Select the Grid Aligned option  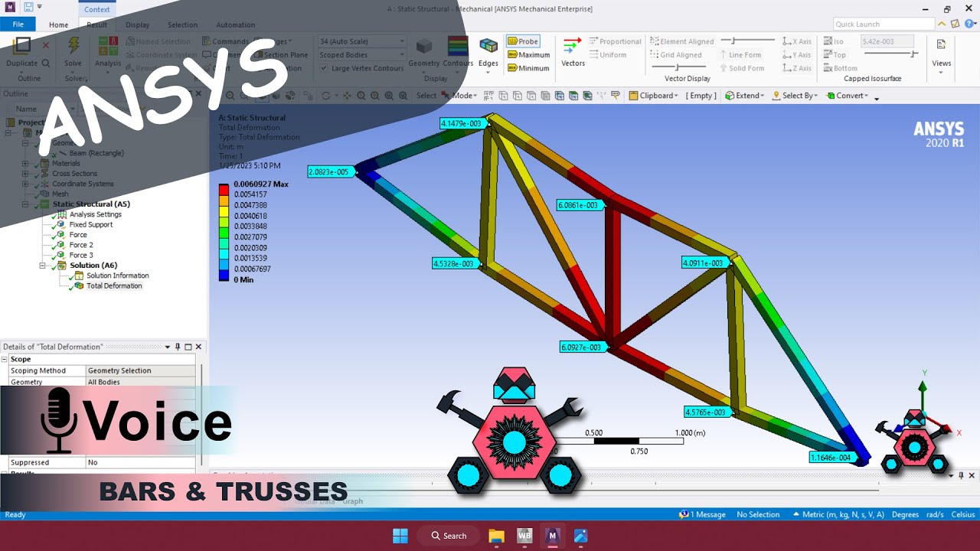pos(675,54)
